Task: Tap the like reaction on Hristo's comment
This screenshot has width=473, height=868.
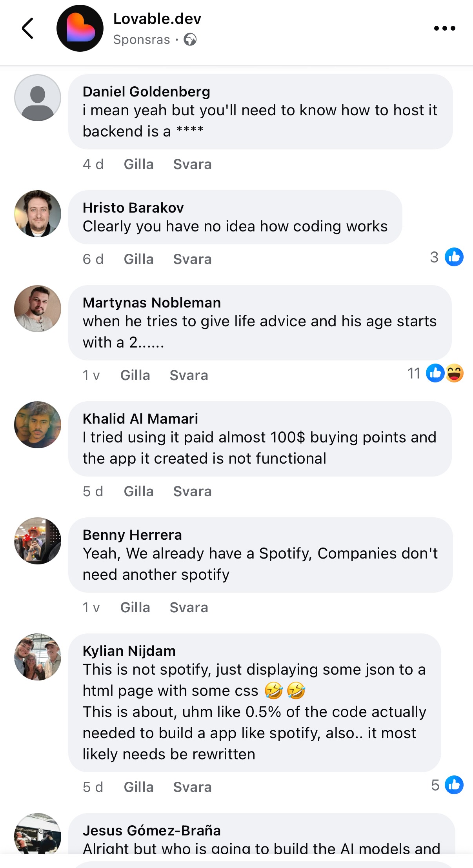Action: [454, 257]
